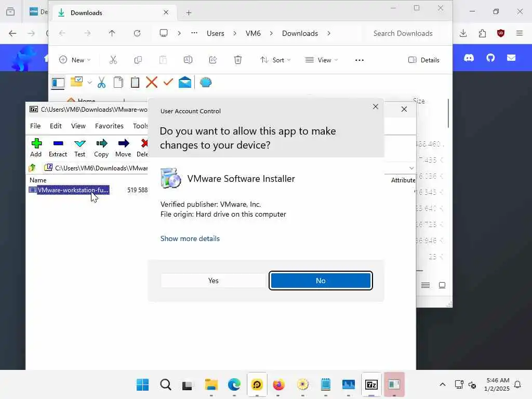532x399 pixels.
Task: Click Users in the Explorer breadcrumb
Action: coord(216,33)
